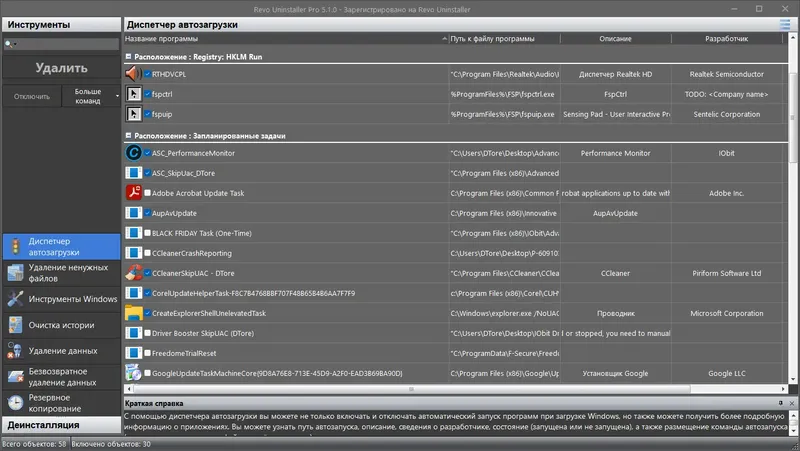Screen dimensions: 800x451
Task: Click the Driver Booster SkipUAC window icon
Action: [133, 333]
